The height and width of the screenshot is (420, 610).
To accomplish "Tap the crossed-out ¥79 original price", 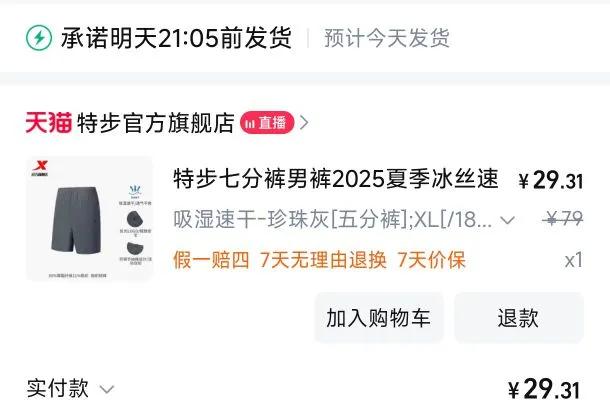I will pyautogui.click(x=563, y=219).
